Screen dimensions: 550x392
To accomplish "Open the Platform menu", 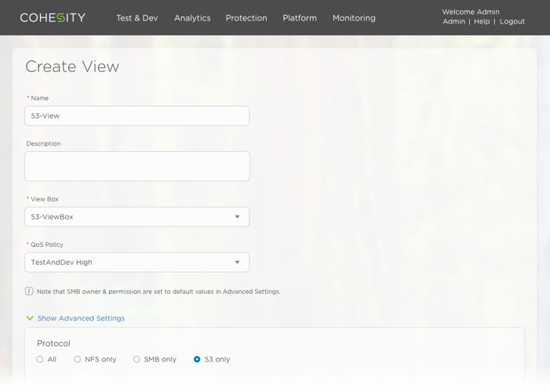I will pyautogui.click(x=300, y=18).
